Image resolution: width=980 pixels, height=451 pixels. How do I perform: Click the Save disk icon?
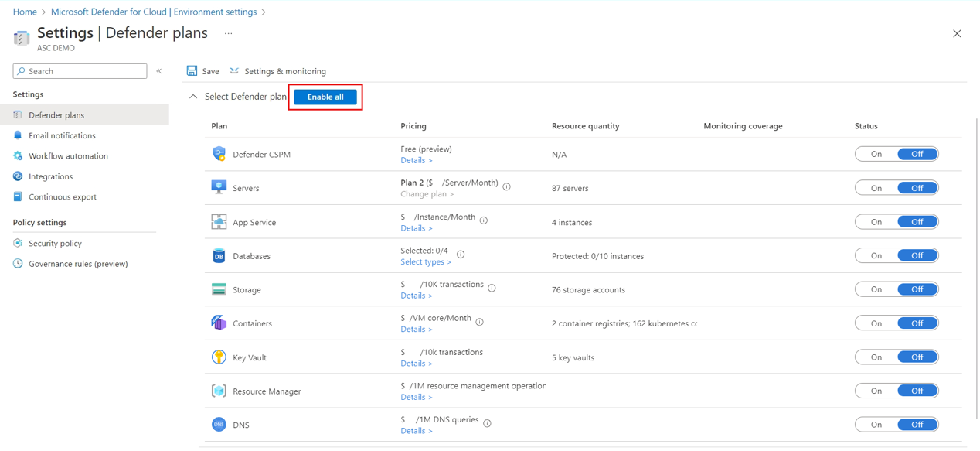pos(192,70)
